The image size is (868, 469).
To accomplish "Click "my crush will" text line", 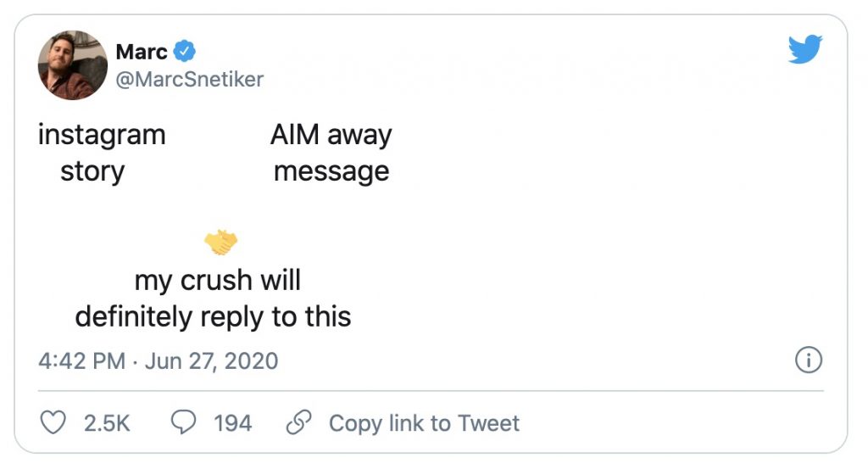I will click(x=218, y=280).
